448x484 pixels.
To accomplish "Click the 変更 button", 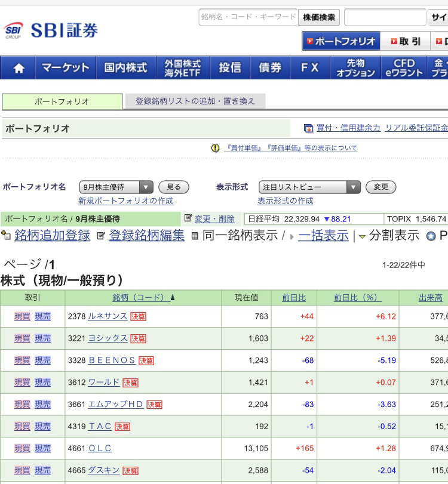I will [x=381, y=187].
